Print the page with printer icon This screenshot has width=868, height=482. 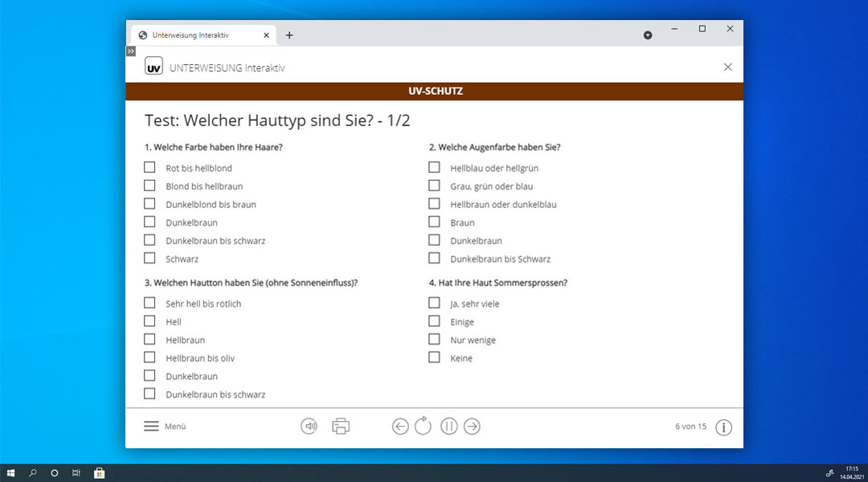point(341,426)
